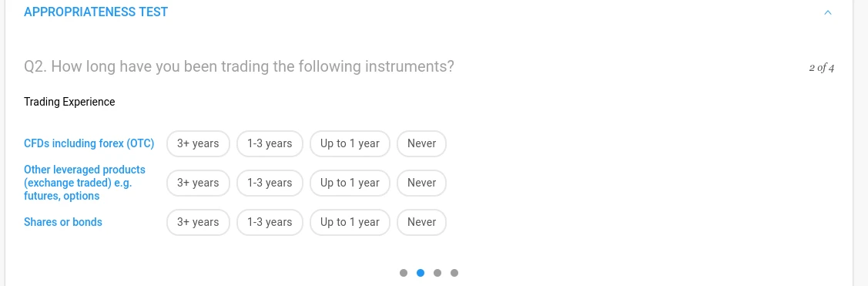Select 1-3 years for CFDs including forex
The image size is (868, 286).
click(270, 143)
